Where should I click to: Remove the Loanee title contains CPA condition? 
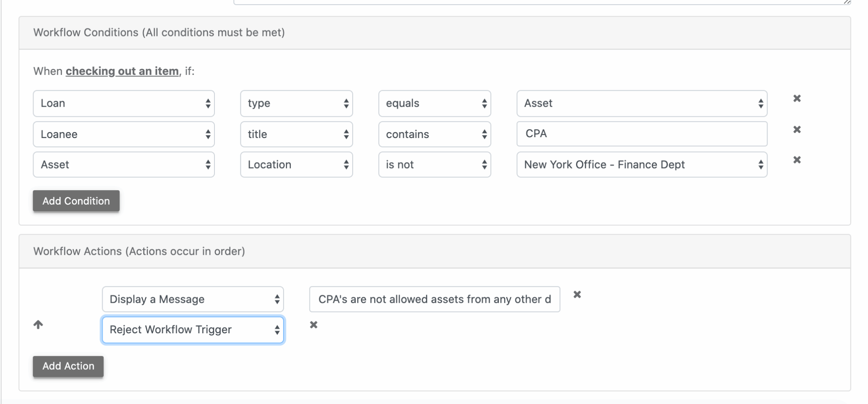[797, 129]
